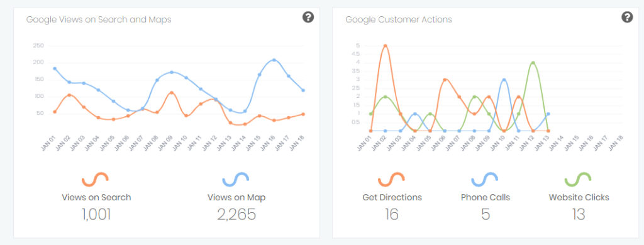Image resolution: width=644 pixels, height=245 pixels.
Task: Click the blue Views on Map legend icon
Action: (236, 179)
